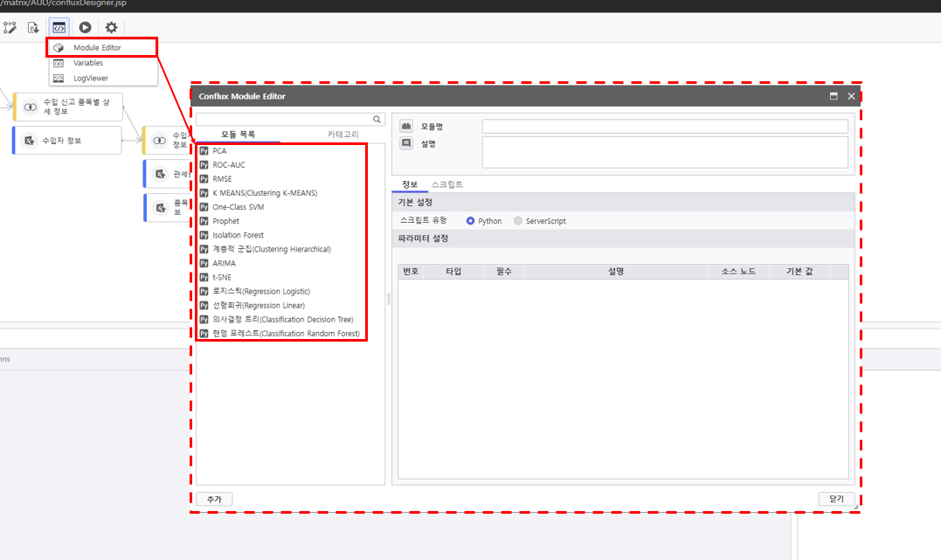Select the Python script type radio button
The height and width of the screenshot is (560, 941).
click(x=471, y=221)
